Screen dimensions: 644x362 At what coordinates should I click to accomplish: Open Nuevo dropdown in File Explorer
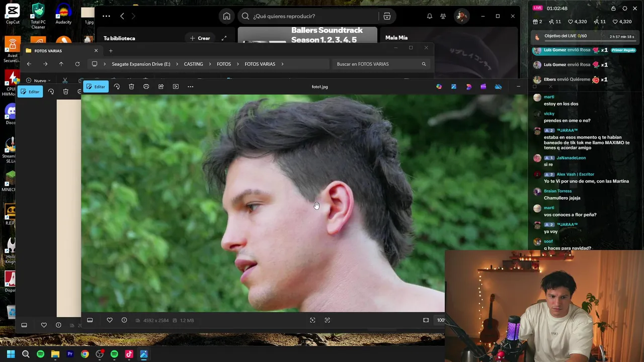tap(38, 80)
